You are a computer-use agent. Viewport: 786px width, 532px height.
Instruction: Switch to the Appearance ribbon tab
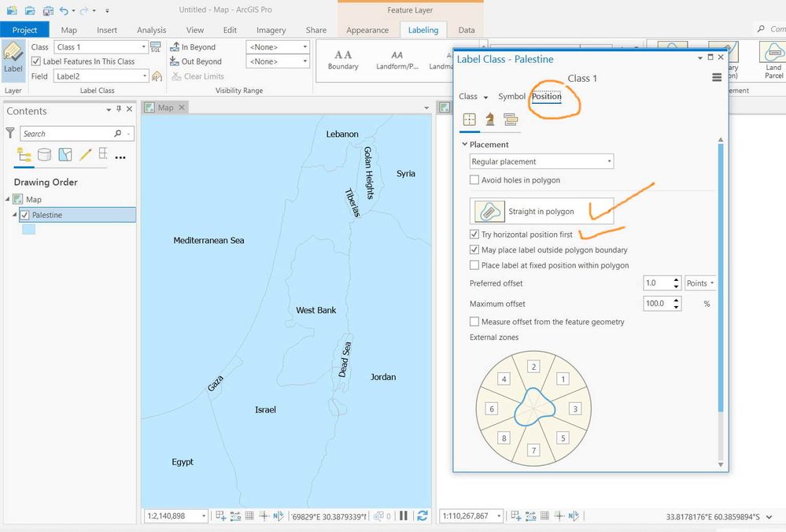pos(367,30)
